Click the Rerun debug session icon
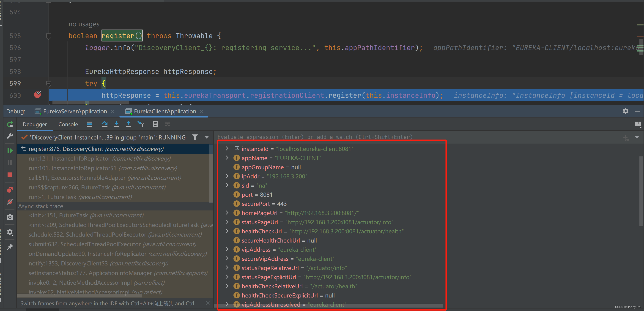Viewport: 644px width, 311px height. point(10,124)
